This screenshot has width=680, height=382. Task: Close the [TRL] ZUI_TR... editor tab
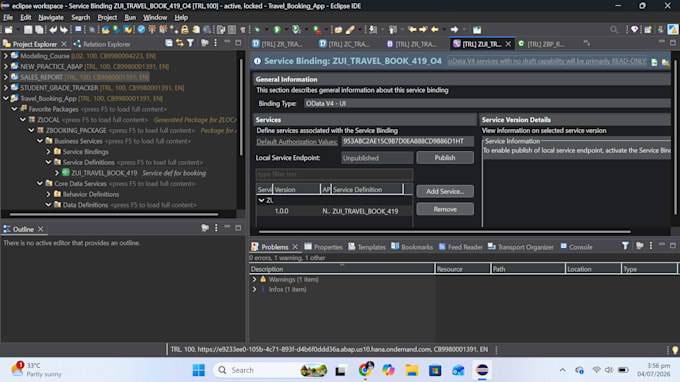click(x=508, y=44)
